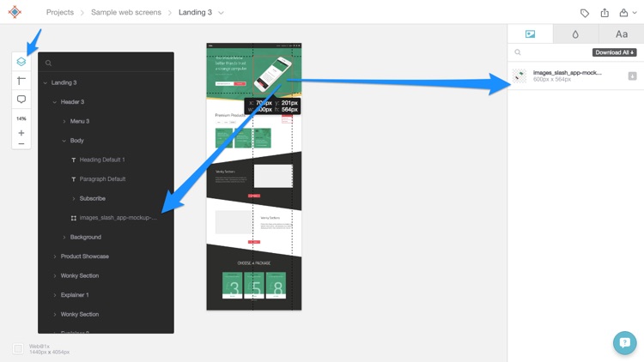Image resolution: width=644 pixels, height=362 pixels.
Task: Click the 14% zoom level indicator
Action: coord(21,118)
